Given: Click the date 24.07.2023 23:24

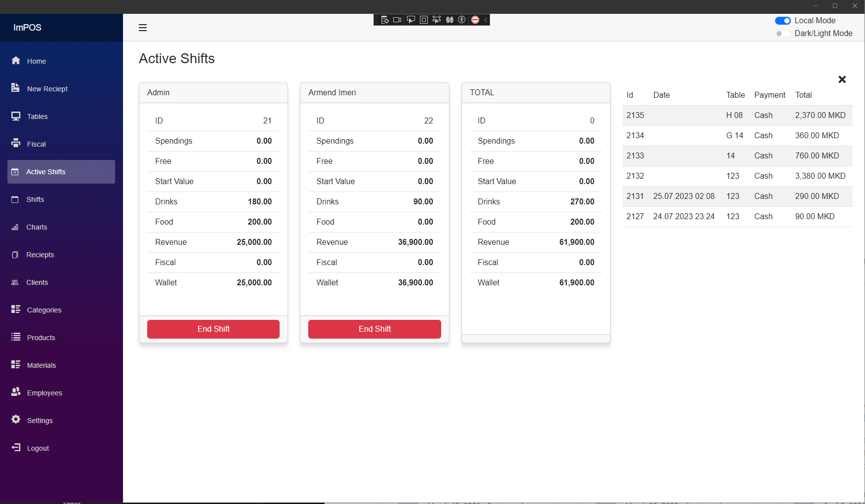Looking at the screenshot, I should 684,217.
